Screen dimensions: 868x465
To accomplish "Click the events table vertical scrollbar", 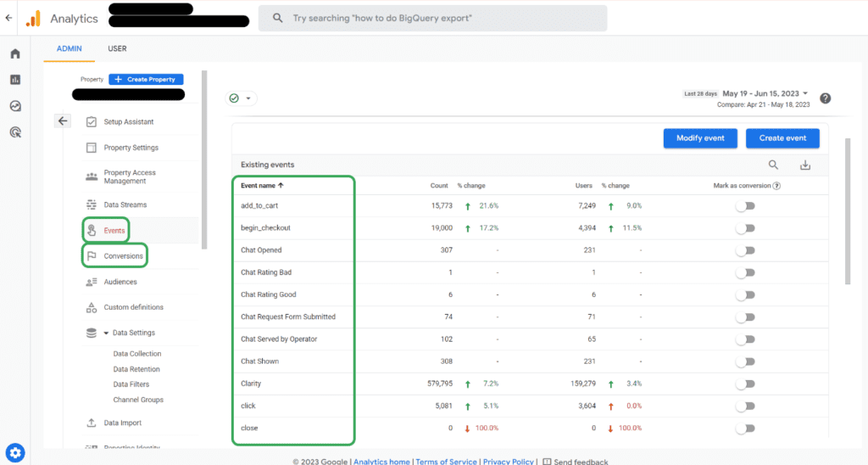I will (848, 212).
